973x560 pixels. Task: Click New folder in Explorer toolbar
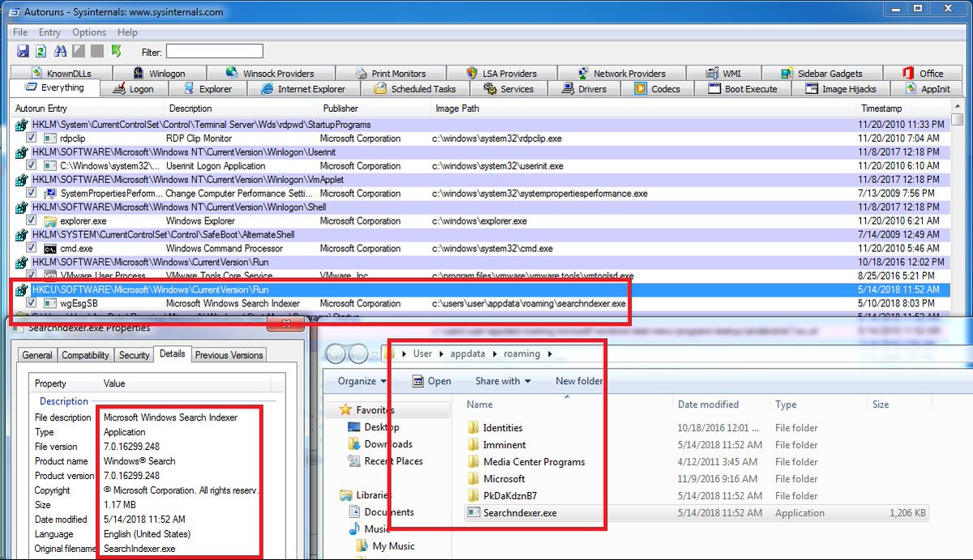[579, 381]
